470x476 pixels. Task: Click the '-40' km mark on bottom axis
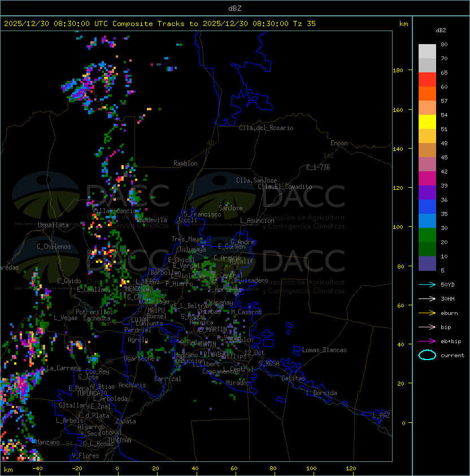pos(37,469)
